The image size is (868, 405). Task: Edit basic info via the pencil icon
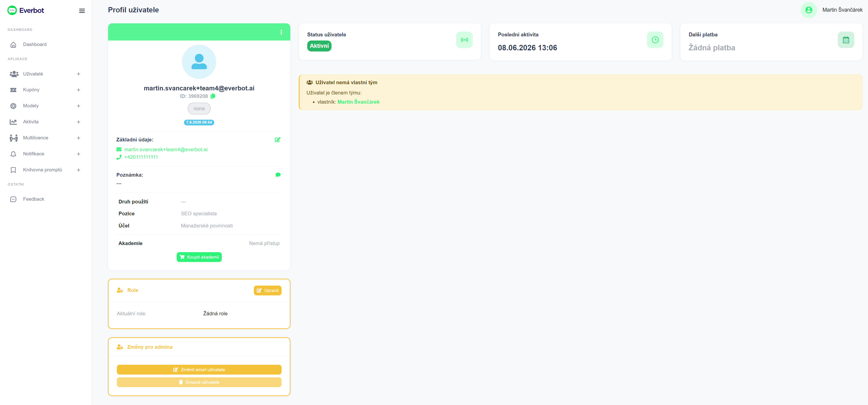pyautogui.click(x=277, y=140)
